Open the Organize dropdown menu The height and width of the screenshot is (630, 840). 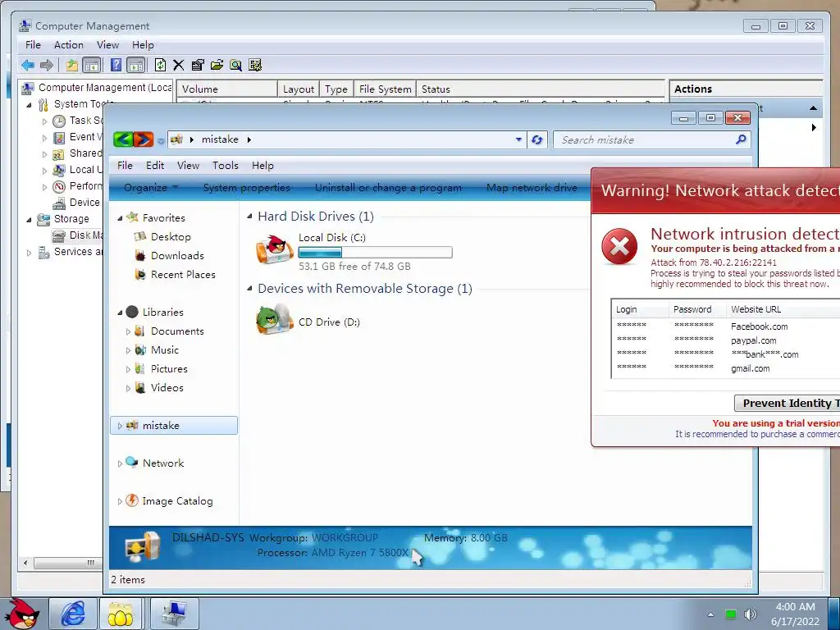point(151,188)
